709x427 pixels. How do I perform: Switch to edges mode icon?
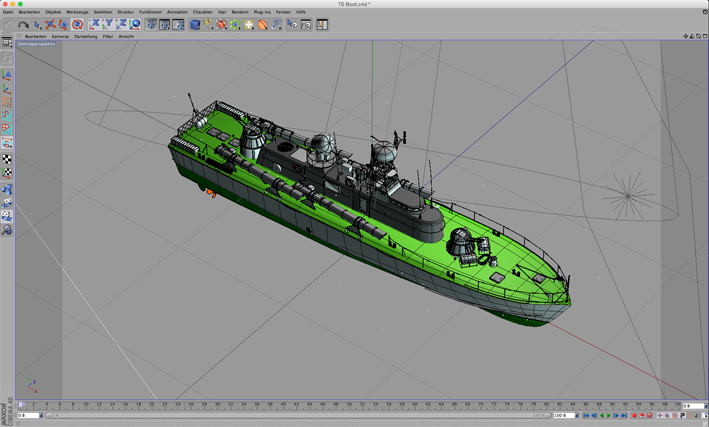click(x=7, y=116)
